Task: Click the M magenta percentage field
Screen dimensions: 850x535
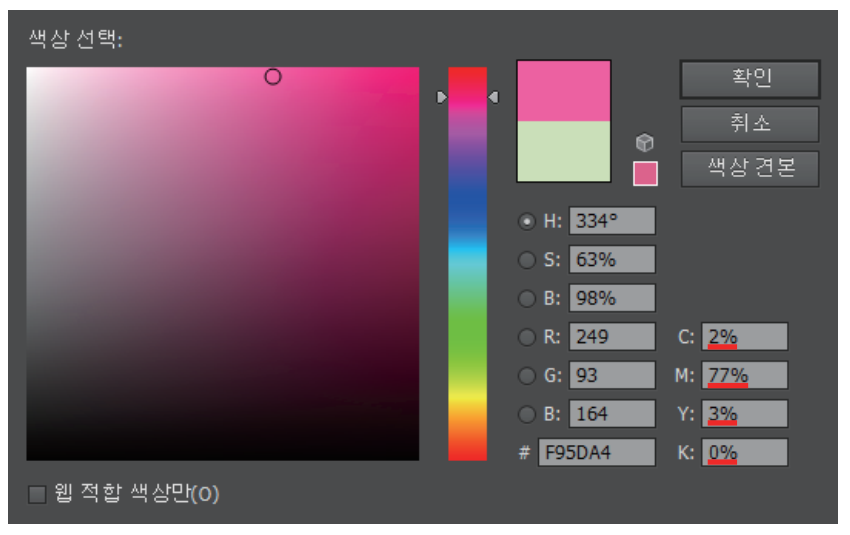Action: (x=744, y=376)
